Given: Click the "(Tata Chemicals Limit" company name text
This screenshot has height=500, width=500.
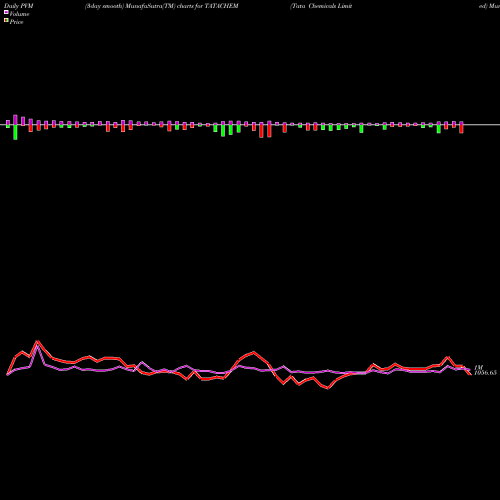Looking at the screenshot, I should pos(321,6).
